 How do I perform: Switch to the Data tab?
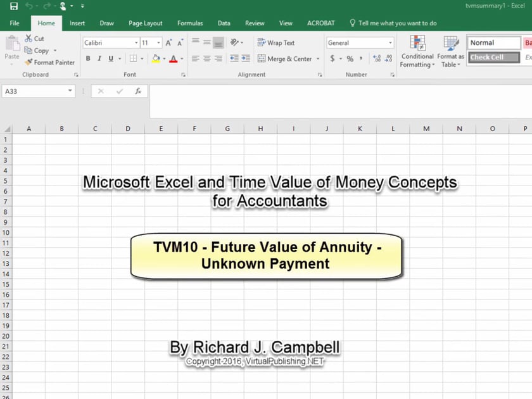224,23
